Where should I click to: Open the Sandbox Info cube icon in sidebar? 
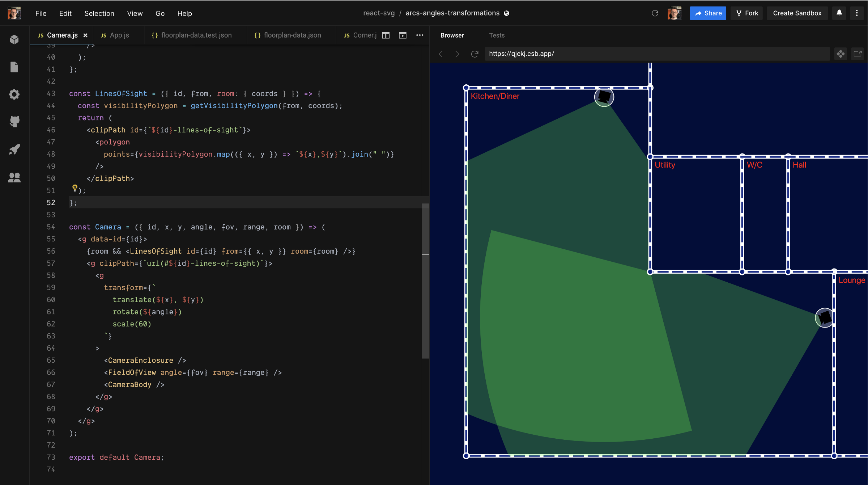(14, 39)
